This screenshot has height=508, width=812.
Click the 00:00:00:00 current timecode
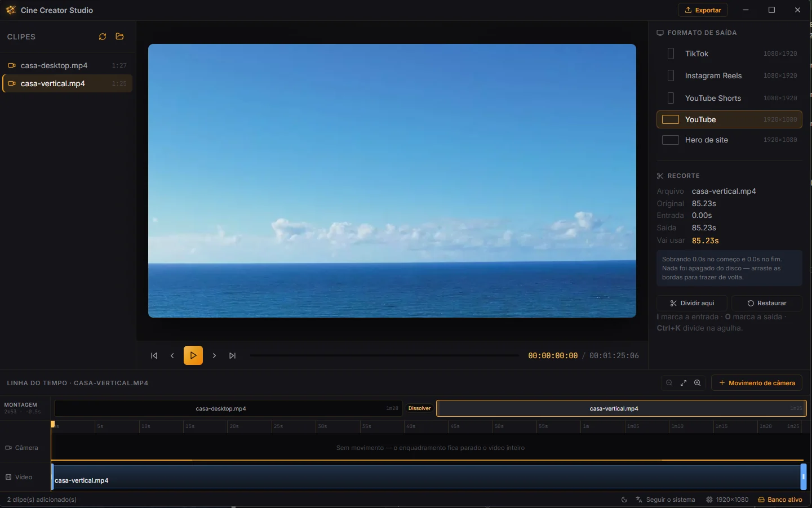(553, 356)
